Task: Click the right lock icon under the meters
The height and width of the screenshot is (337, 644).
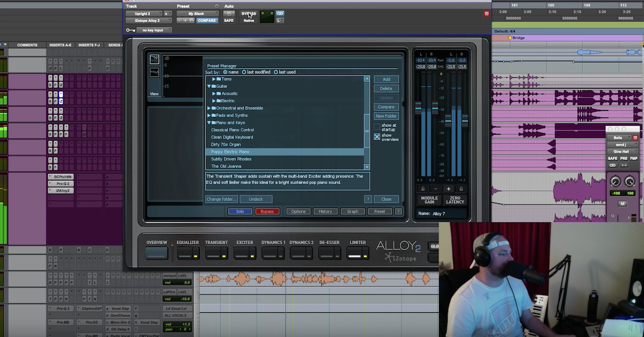Action: click(x=460, y=189)
